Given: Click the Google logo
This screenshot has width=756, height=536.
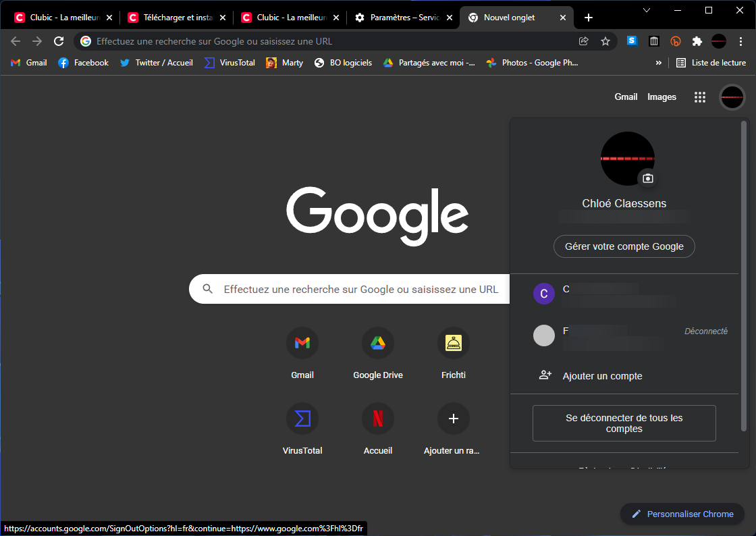Looking at the screenshot, I should point(377,217).
